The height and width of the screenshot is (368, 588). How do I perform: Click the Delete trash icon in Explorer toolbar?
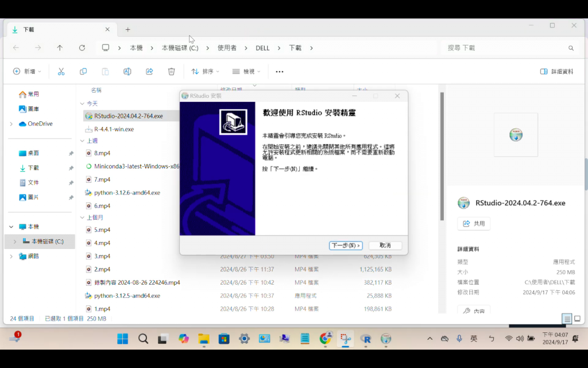pyautogui.click(x=171, y=71)
